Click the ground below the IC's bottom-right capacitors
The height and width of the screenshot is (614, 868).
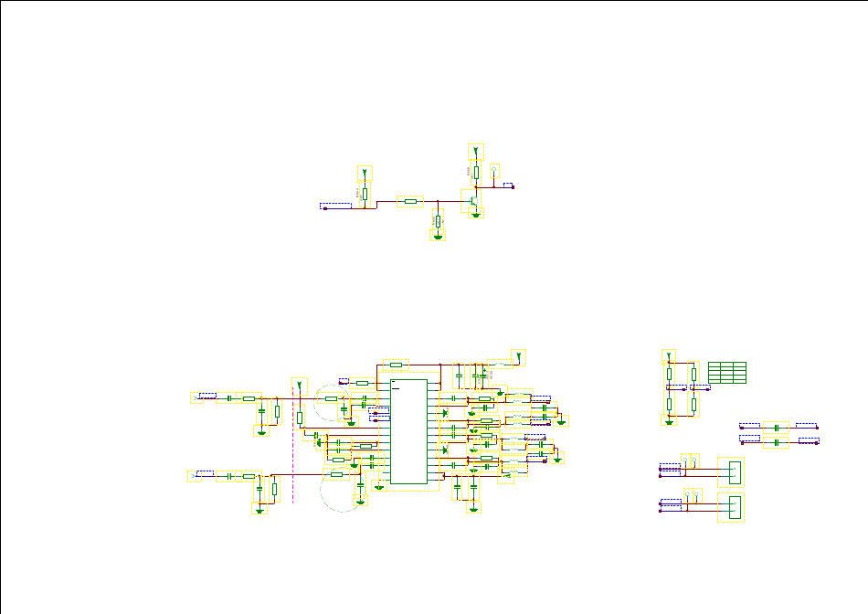(473, 509)
